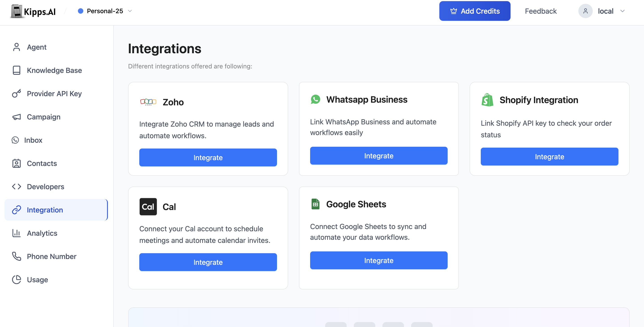
Task: Click the Agent person icon in sidebar
Action: point(17,47)
